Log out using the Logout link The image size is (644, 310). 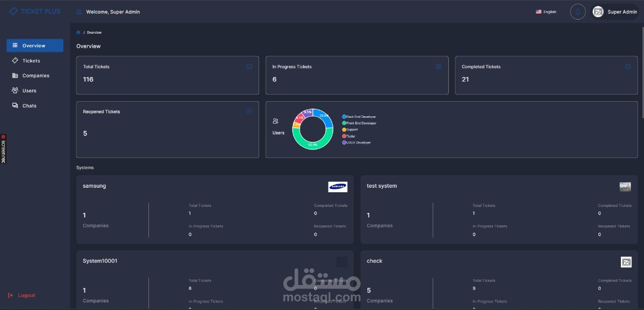click(22, 295)
